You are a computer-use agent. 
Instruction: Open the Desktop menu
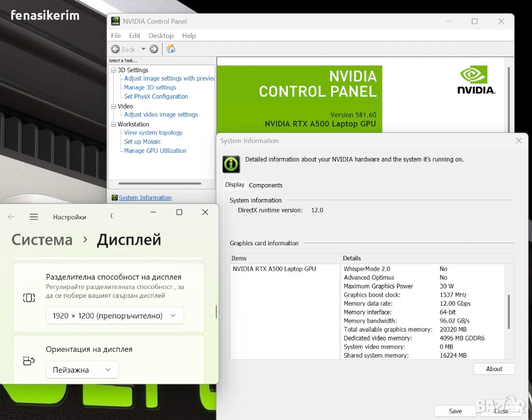161,35
